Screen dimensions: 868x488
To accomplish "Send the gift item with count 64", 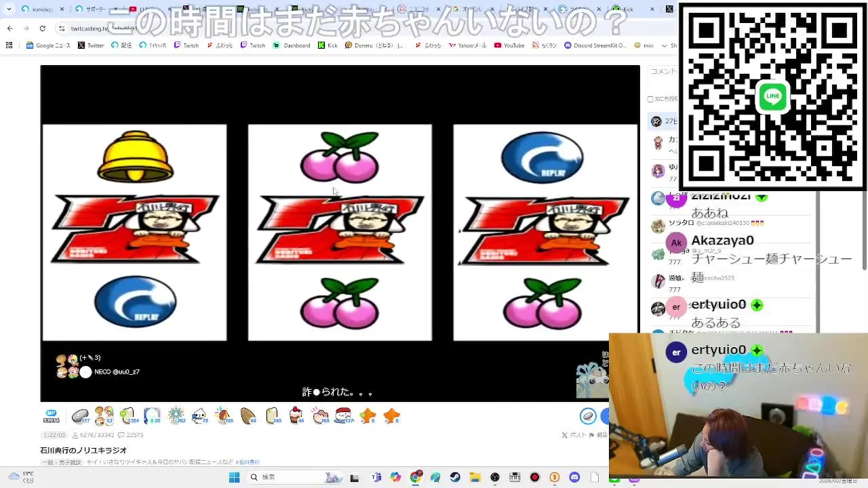I will pyautogui.click(x=248, y=415).
